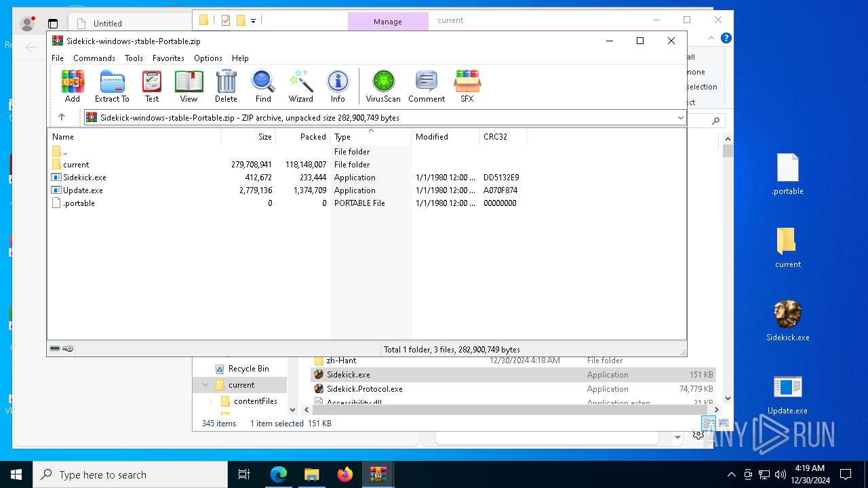This screenshot has width=868, height=488.
Task: Open the Tools menu
Action: (x=134, y=58)
